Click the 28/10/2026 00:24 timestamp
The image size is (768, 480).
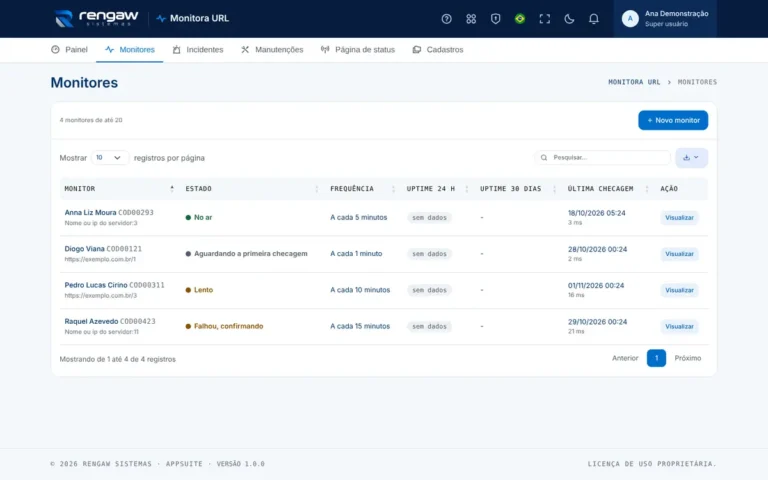pyautogui.click(x=597, y=249)
